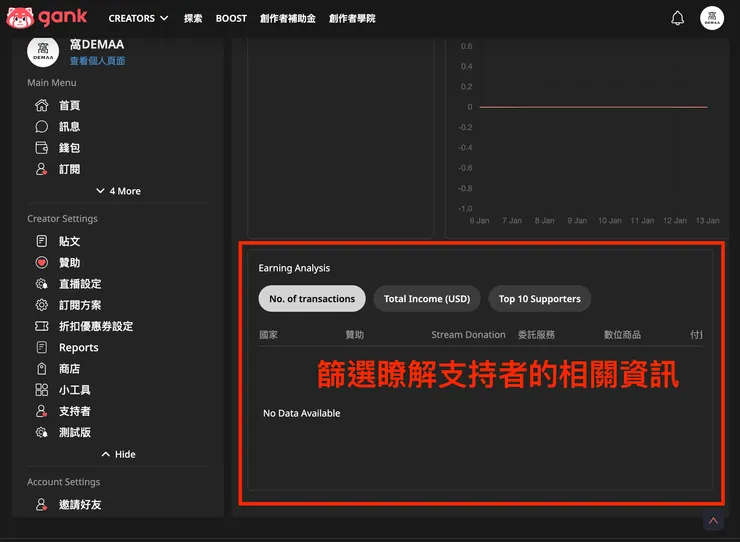Click the gear icon beside 測試版
Image resolution: width=740 pixels, height=542 pixels.
pos(42,432)
